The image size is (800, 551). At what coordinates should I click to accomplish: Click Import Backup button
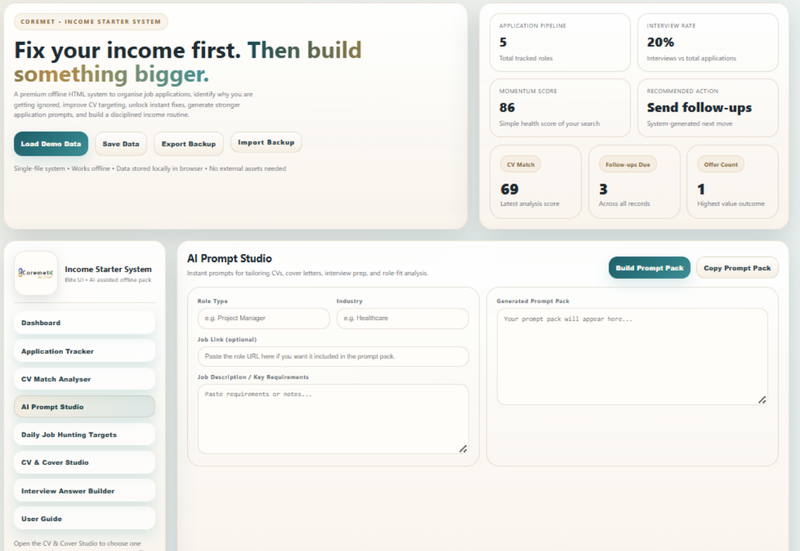coord(266,142)
